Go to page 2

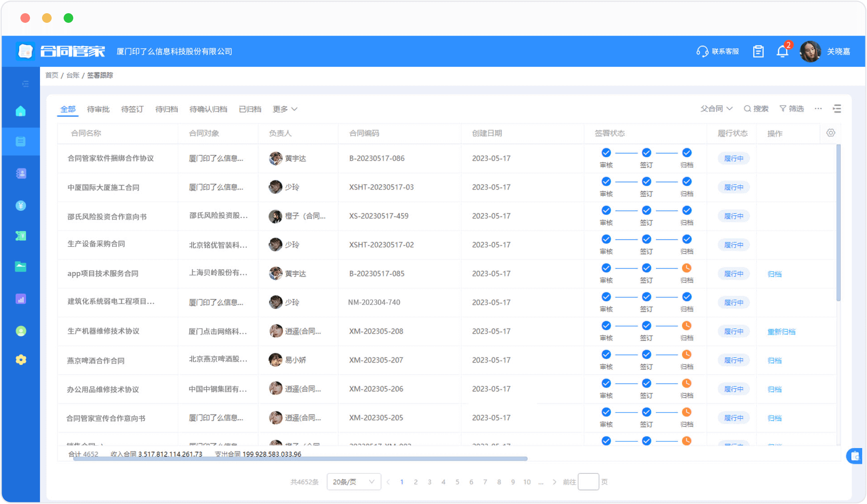tap(416, 482)
